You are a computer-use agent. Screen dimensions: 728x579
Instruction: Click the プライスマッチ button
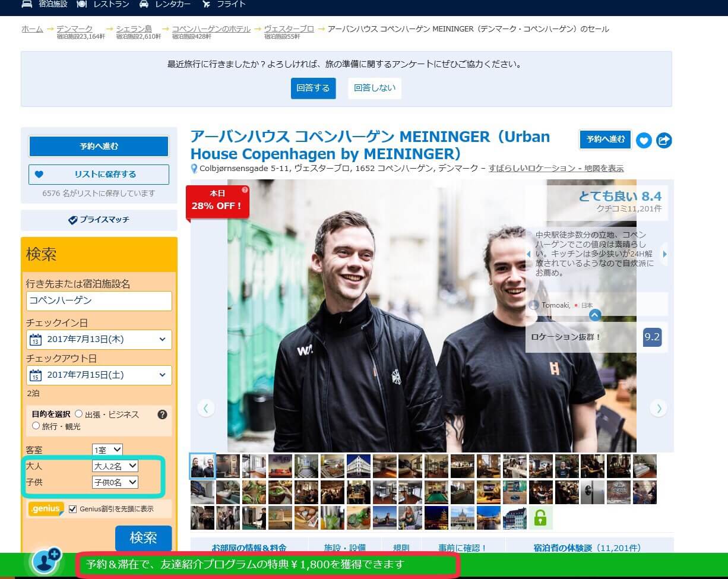[99, 220]
